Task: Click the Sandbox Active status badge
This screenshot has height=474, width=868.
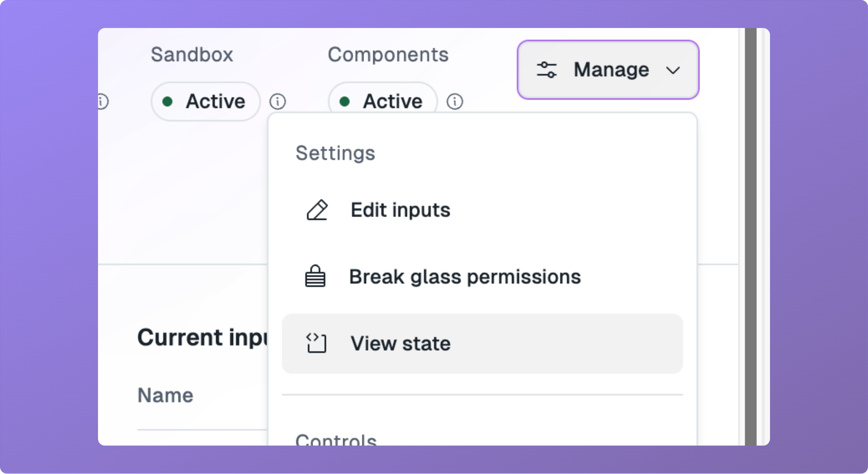Action: tap(206, 101)
